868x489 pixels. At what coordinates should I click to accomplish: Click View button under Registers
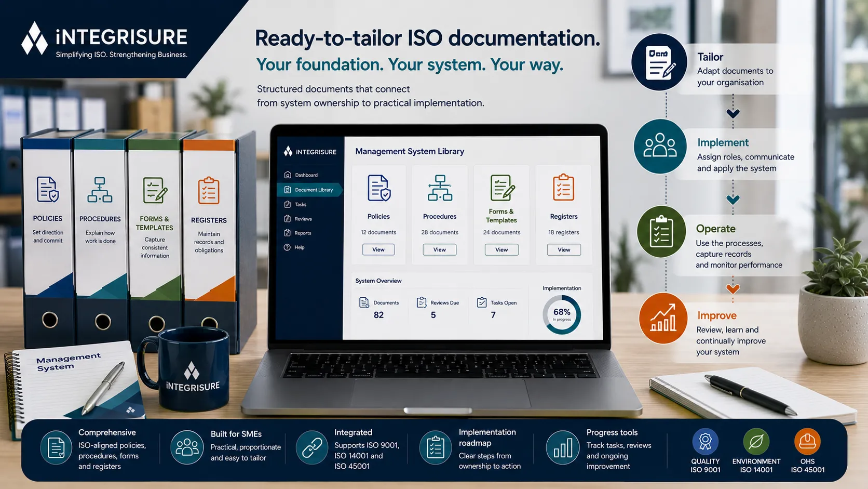(564, 249)
